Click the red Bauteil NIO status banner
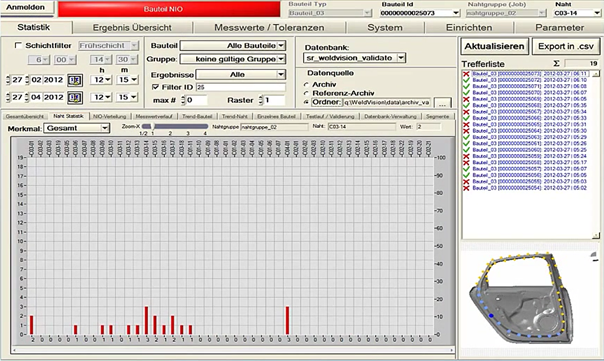Image resolution: width=604 pixels, height=361 pixels. coord(169,9)
